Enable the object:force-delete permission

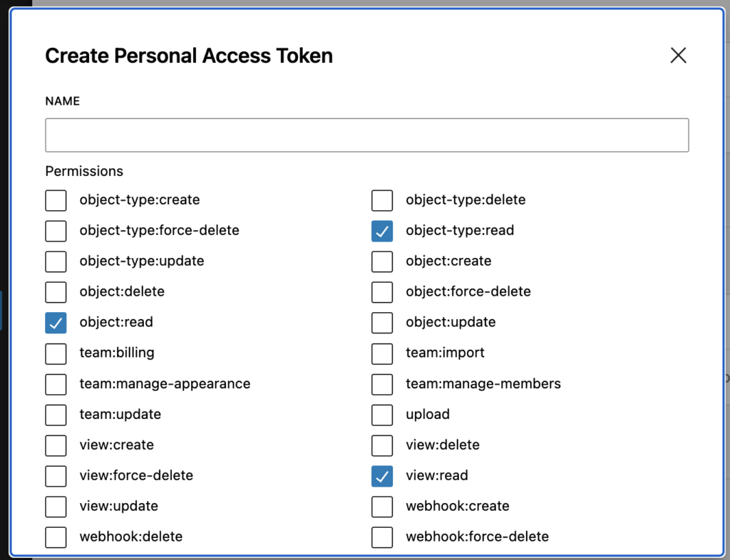pyautogui.click(x=382, y=292)
